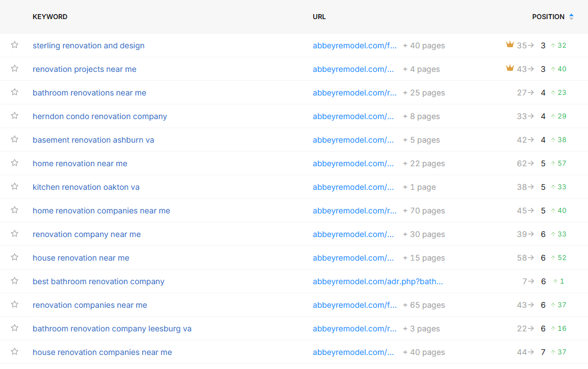The image size is (588, 369).
Task: Sort by Position using the arrow icon
Action: pos(571,17)
